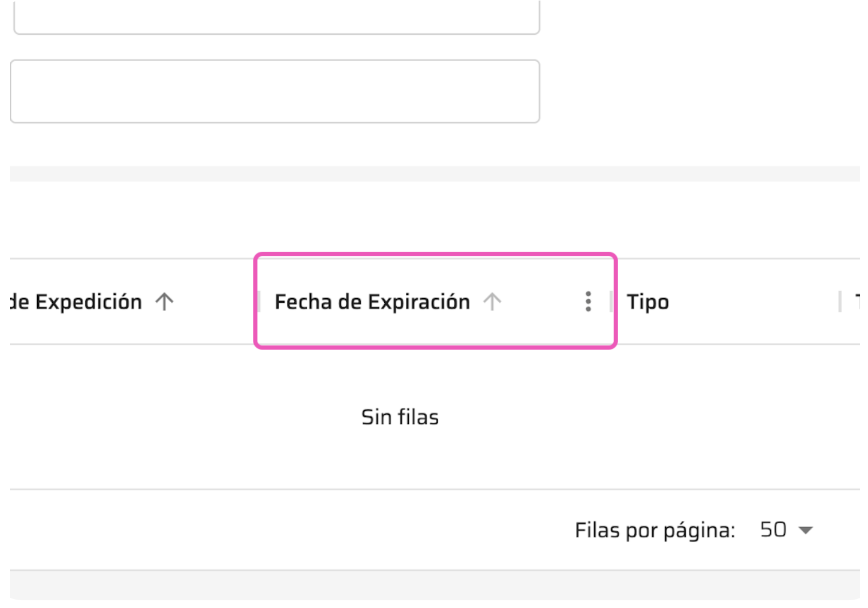Click the 'de Expedición' column header text

[x=76, y=302]
